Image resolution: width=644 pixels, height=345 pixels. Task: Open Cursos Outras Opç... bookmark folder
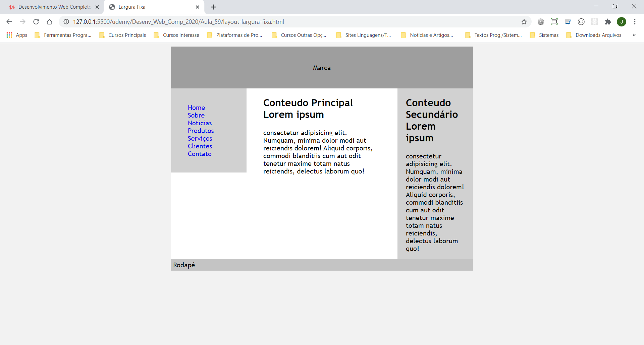[299, 35]
